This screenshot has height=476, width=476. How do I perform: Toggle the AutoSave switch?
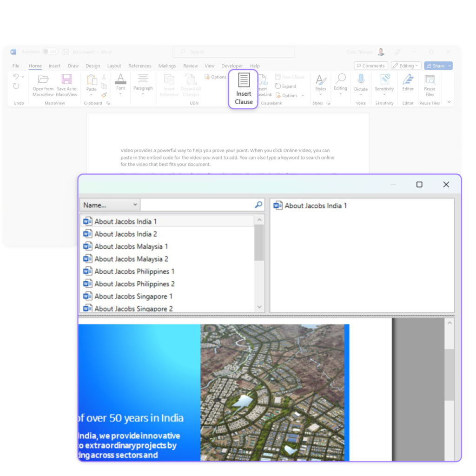(x=50, y=52)
